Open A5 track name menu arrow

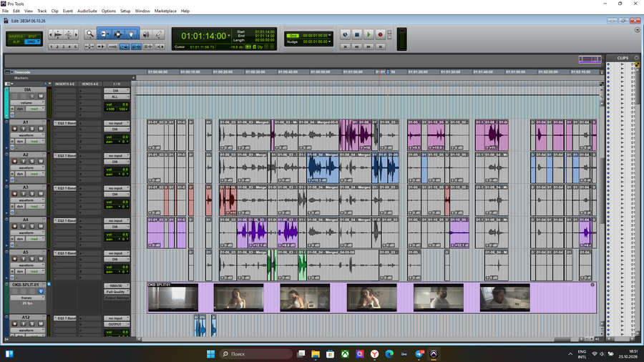pyautogui.click(x=44, y=253)
